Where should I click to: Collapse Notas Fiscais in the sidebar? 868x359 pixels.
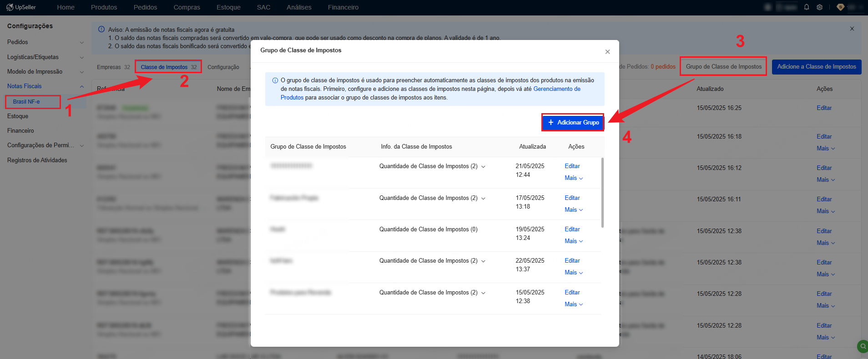point(45,86)
